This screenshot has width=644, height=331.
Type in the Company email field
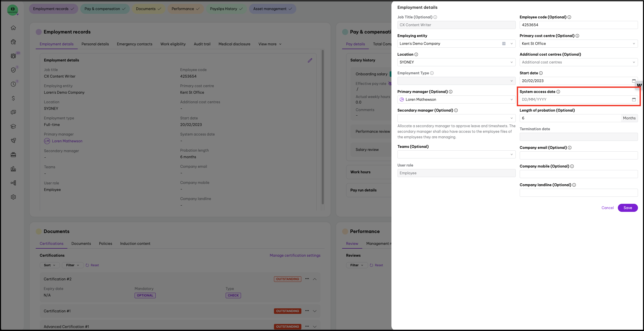[x=578, y=155]
